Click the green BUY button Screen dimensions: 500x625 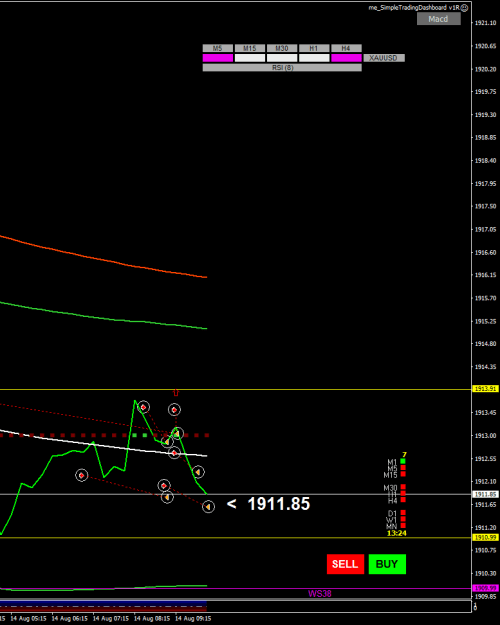387,564
